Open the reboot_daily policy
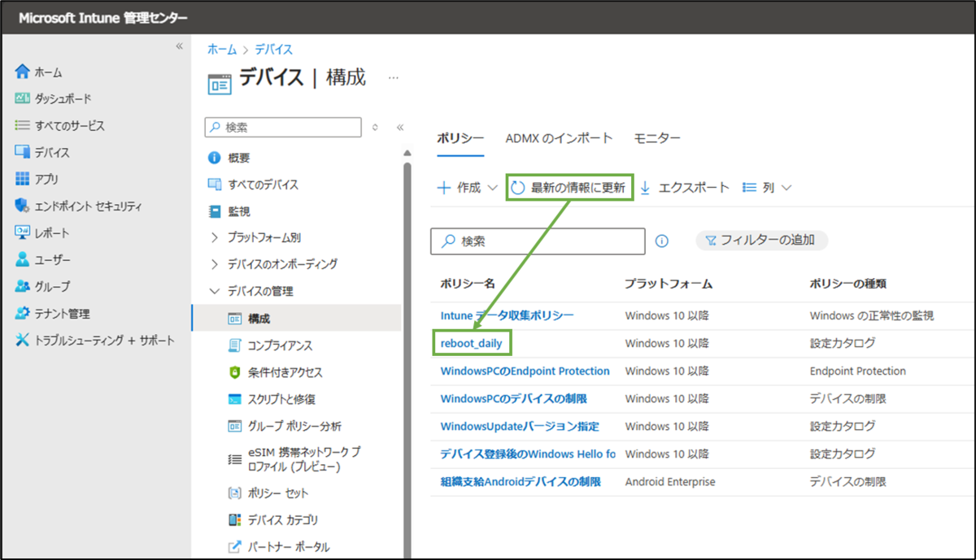976x560 pixels. [x=471, y=344]
